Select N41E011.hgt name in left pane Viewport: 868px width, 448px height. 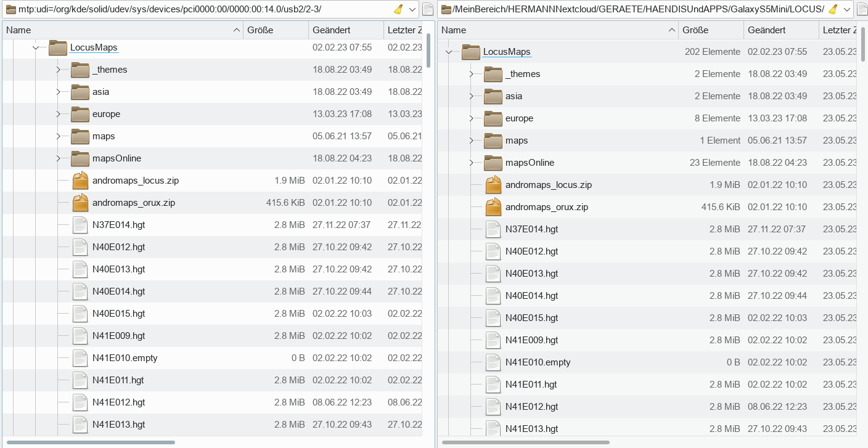[118, 380]
